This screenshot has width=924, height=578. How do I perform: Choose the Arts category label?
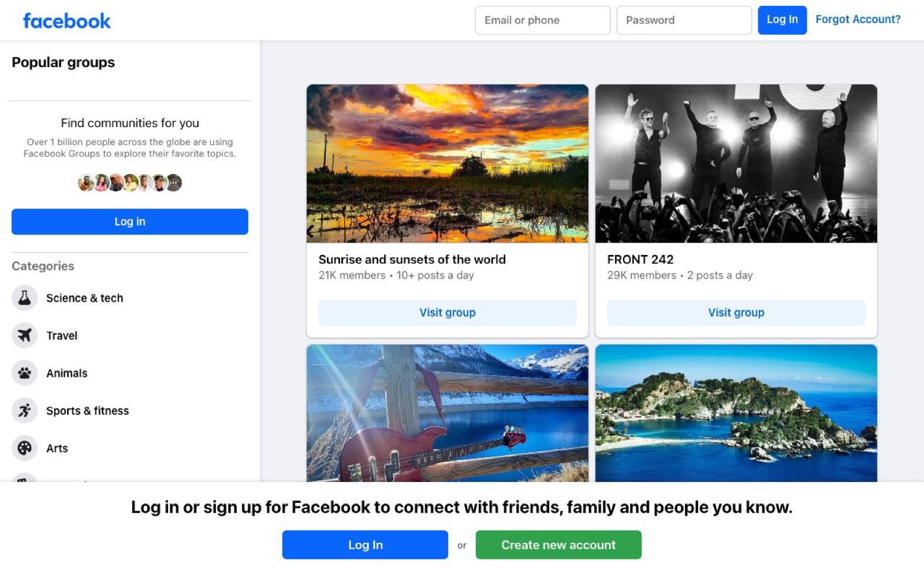[57, 449]
